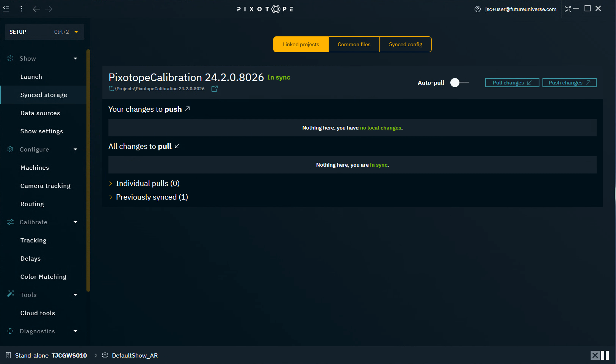Screen dimensions: 616x364
Task: Collapse the Configure section arrow
Action: (x=75, y=149)
